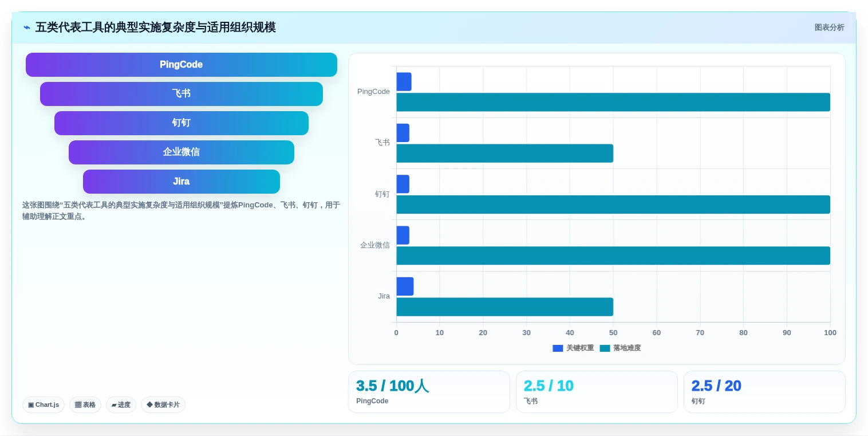Click the 表格 tag chip
The height and width of the screenshot is (436, 868).
tap(85, 404)
